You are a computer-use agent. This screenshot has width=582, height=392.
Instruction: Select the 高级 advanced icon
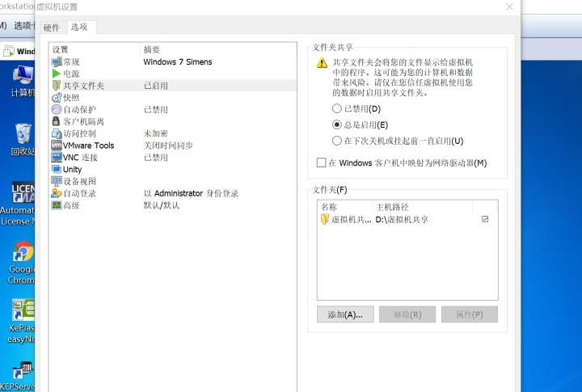pyautogui.click(x=57, y=205)
